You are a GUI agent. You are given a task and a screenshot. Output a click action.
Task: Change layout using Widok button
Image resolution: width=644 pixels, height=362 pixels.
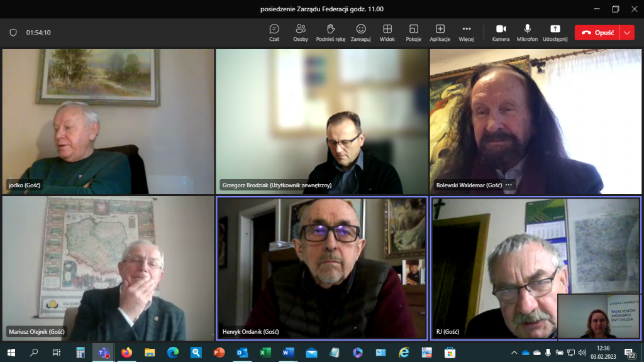[x=387, y=33]
